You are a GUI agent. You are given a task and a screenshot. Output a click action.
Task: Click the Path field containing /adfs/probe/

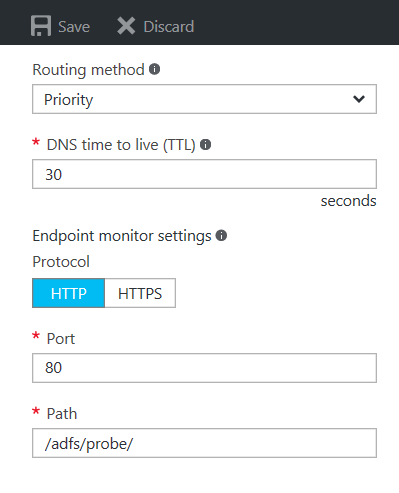[204, 443]
